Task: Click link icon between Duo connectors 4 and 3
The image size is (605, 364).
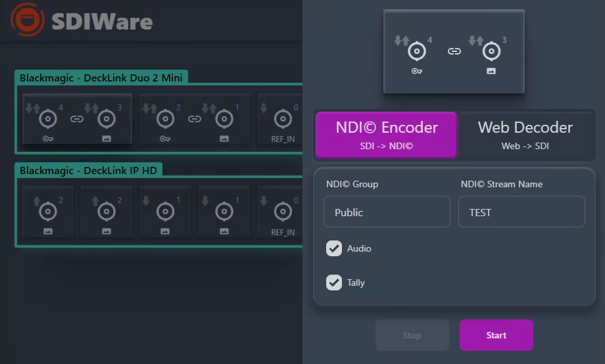Action: [x=77, y=119]
